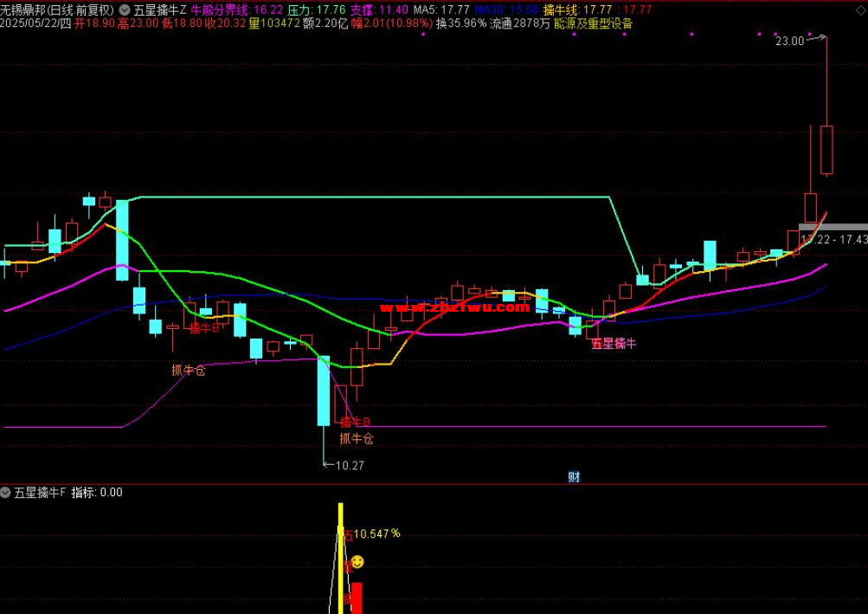Click the 五星擒牛 signal label
The height and width of the screenshot is (614, 868).
614,344
